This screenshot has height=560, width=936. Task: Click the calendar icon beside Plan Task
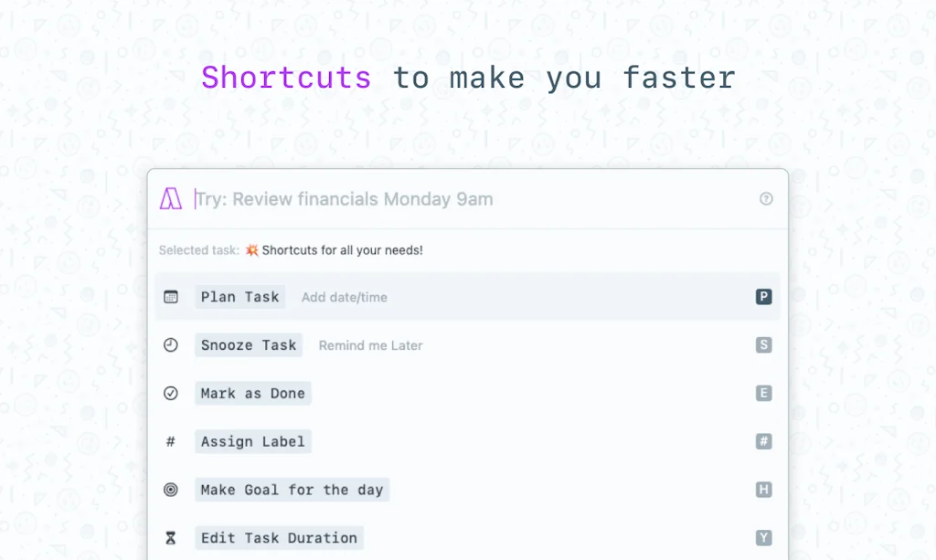click(171, 297)
